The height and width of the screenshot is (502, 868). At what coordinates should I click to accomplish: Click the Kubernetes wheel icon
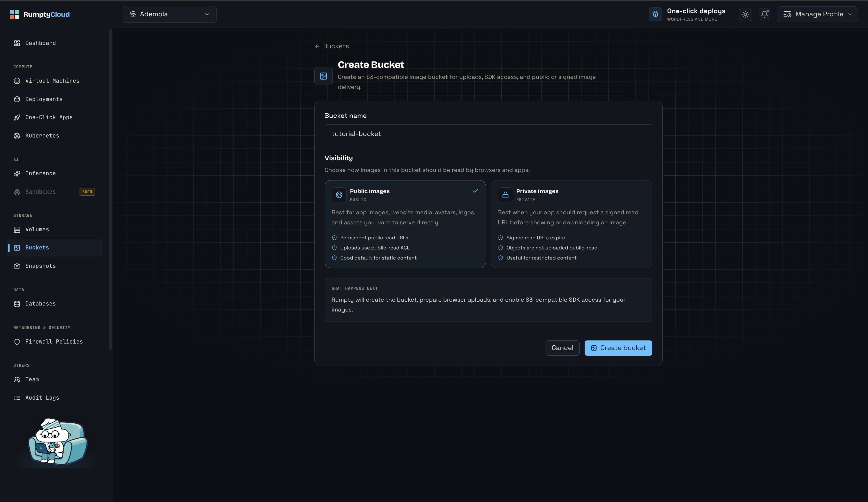coord(17,136)
